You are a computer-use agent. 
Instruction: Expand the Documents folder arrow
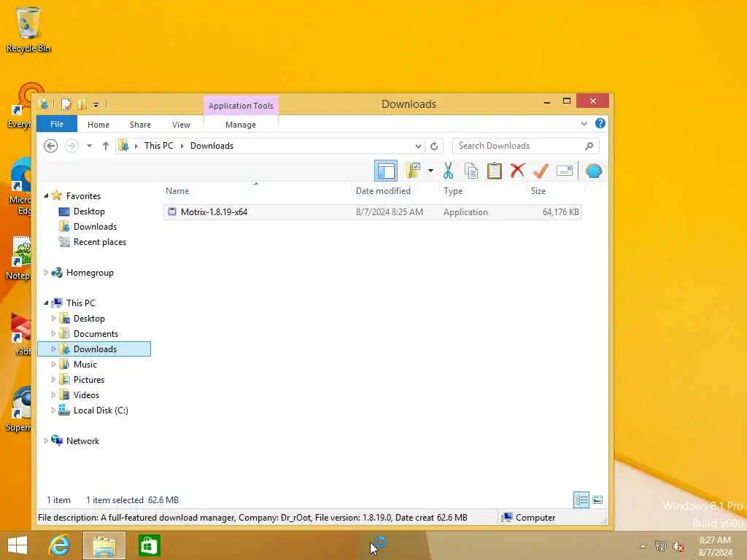[x=53, y=333]
